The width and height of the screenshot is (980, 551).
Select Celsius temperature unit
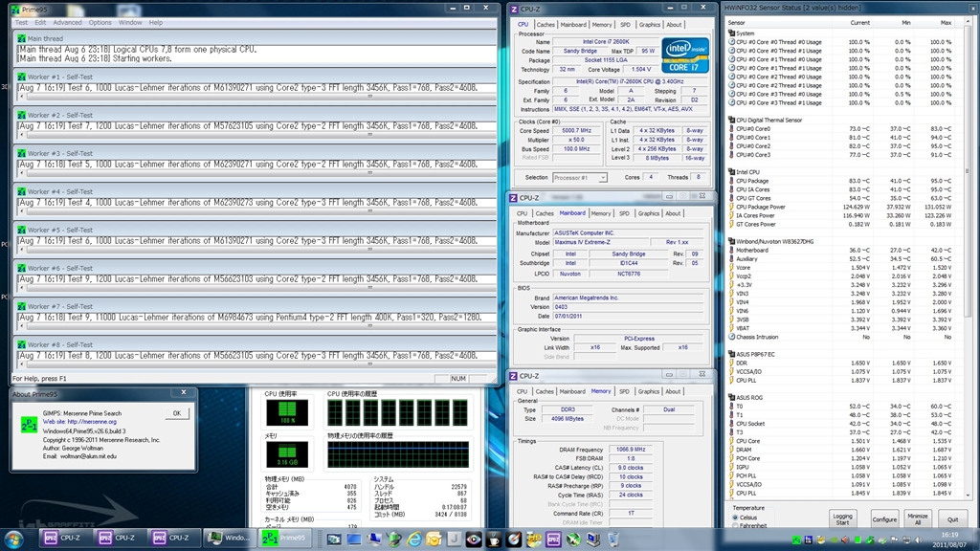(x=735, y=518)
